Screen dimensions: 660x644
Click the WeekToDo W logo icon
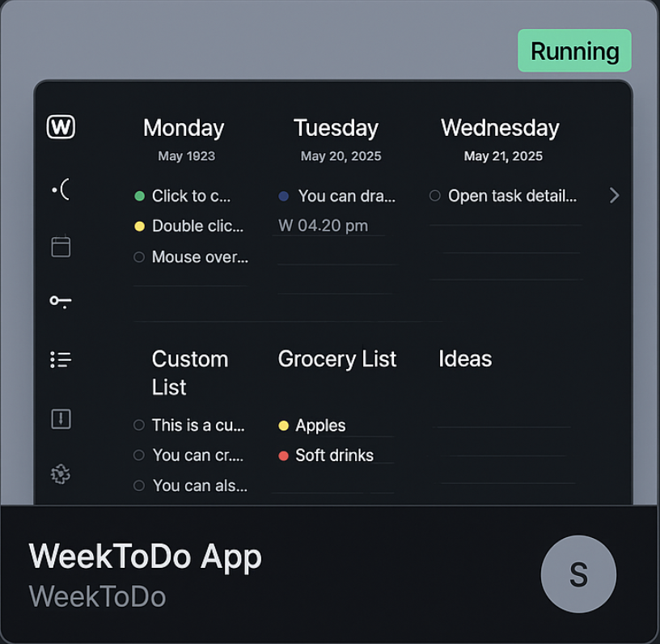(x=61, y=127)
